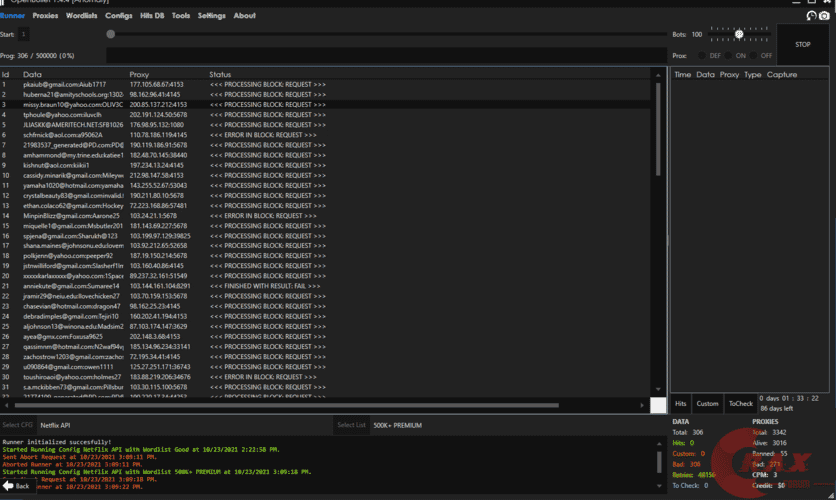This screenshot has height=500, width=836.
Task: Click the Select CFG button
Action: 18,425
